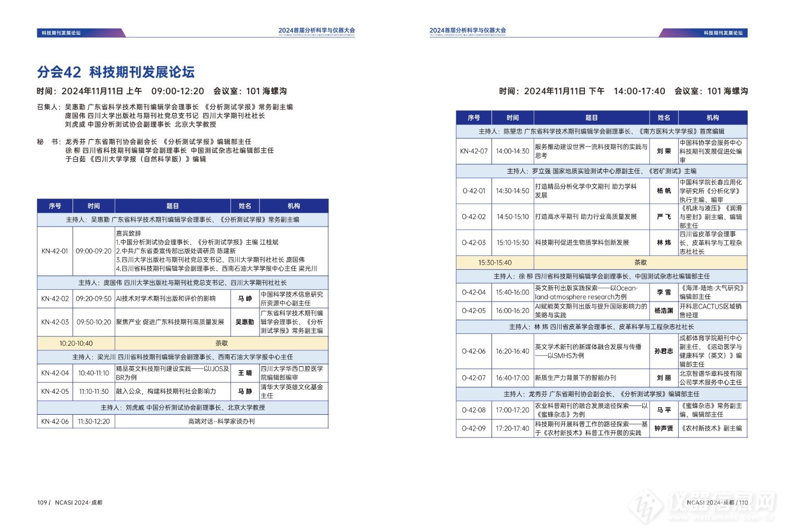Select row code O-42-05
Screen dimensions: 785x532
pyautogui.click(x=474, y=311)
